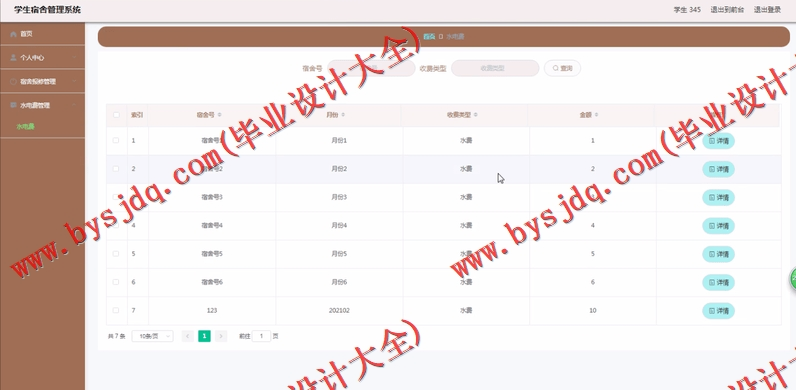
Task: Click the 索引 column header
Action: tap(137, 115)
